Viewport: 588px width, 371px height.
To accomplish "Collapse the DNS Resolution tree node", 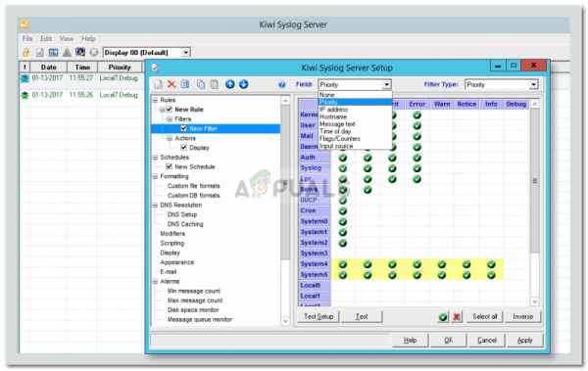I will click(x=155, y=205).
